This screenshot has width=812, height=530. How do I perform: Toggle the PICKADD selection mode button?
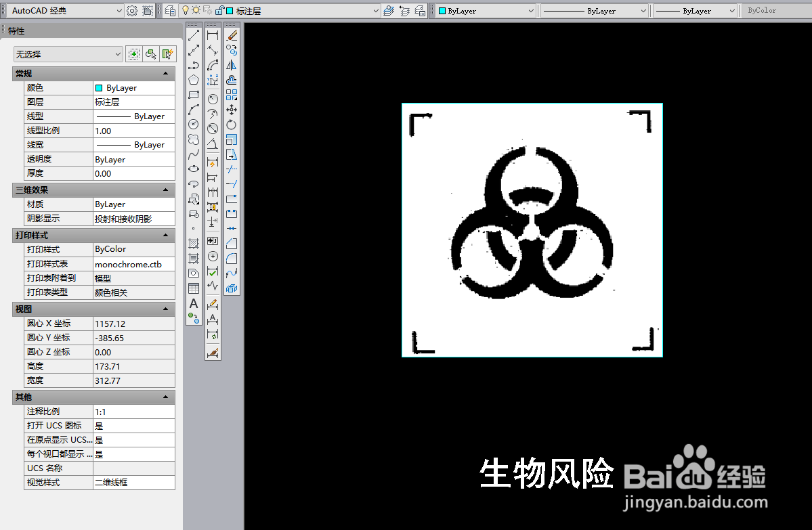pyautogui.click(x=134, y=54)
